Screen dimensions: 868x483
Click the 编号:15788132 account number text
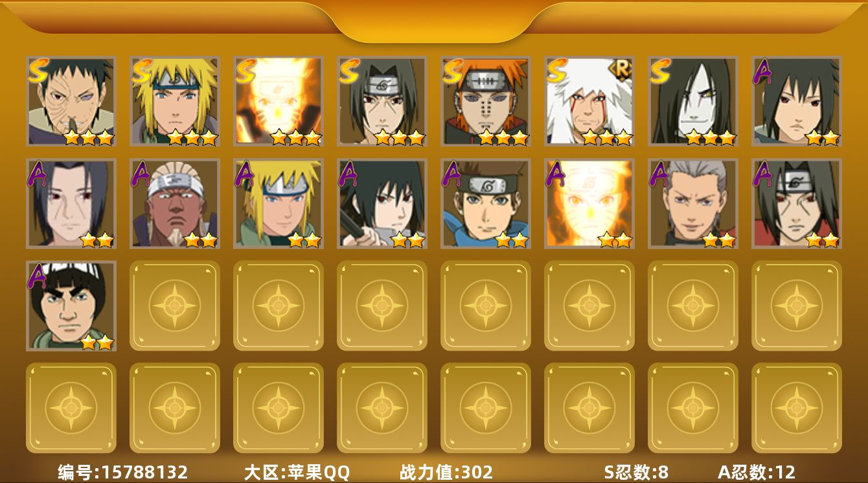click(x=123, y=472)
